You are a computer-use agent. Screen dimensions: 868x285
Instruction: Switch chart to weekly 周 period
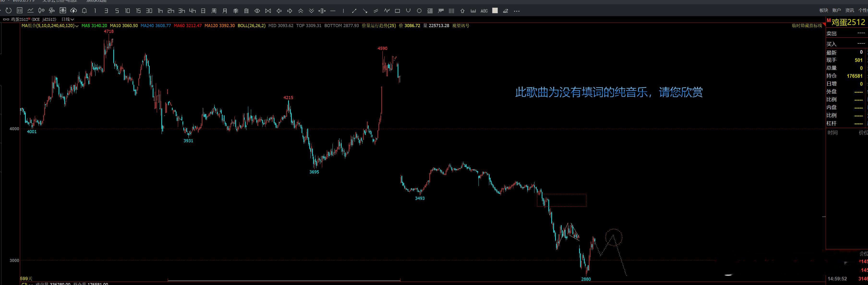tap(214, 11)
